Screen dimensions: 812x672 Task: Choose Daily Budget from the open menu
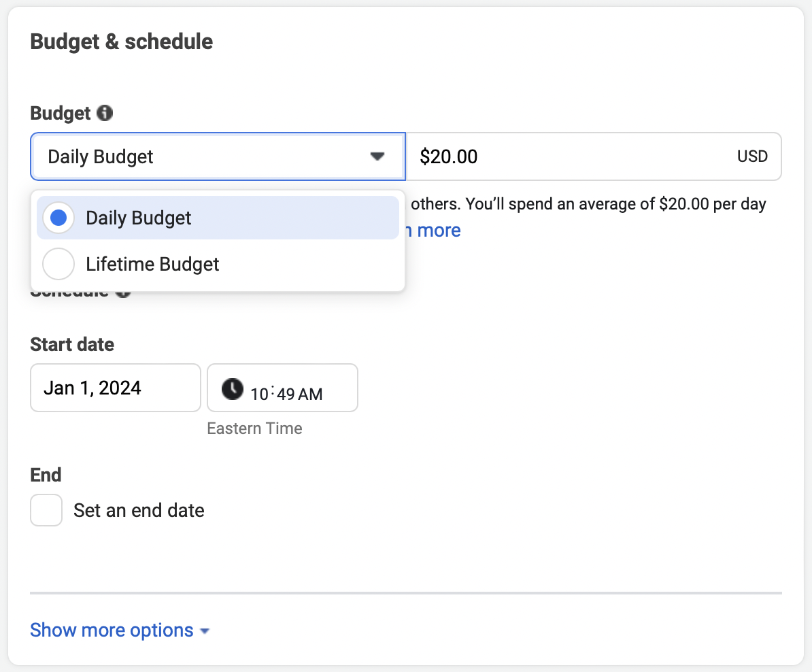click(x=138, y=218)
